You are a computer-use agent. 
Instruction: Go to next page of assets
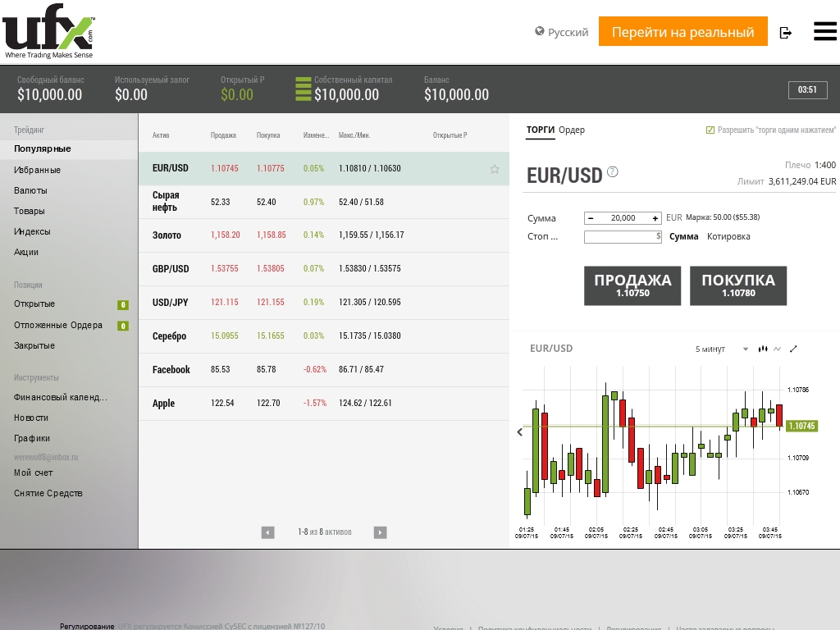(380, 532)
